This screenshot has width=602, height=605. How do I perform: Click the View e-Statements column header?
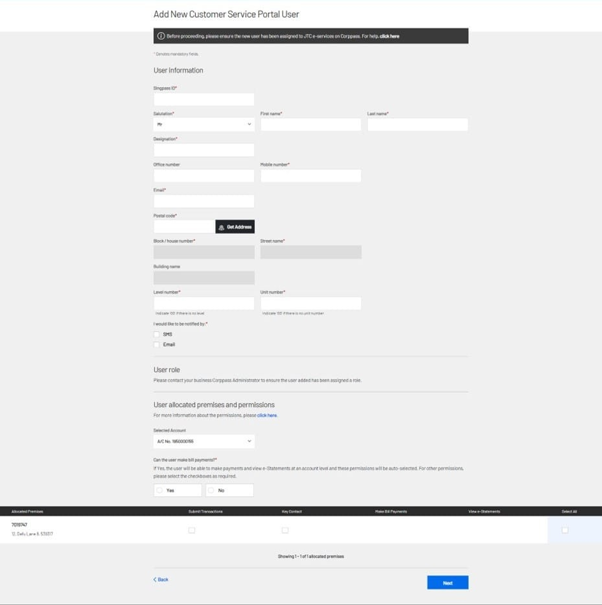[x=484, y=512]
